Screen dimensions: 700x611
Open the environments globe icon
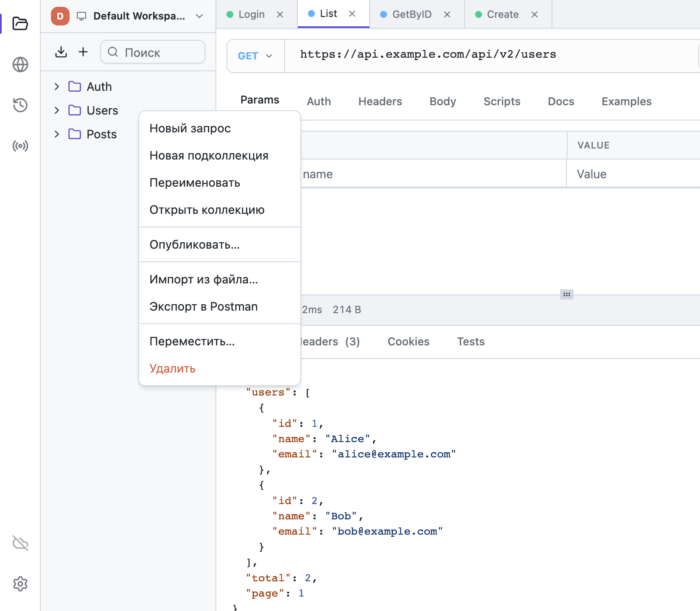(20, 64)
